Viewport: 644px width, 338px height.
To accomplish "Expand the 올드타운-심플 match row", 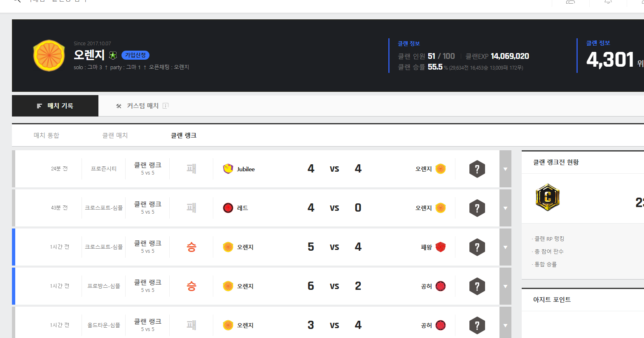I will pos(505,325).
